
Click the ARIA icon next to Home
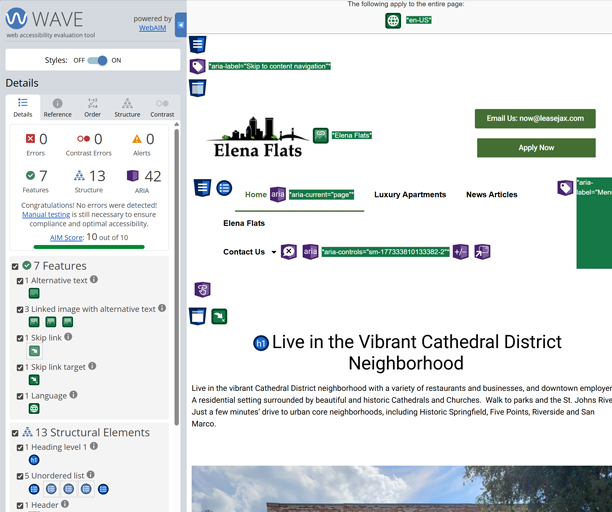click(x=278, y=194)
